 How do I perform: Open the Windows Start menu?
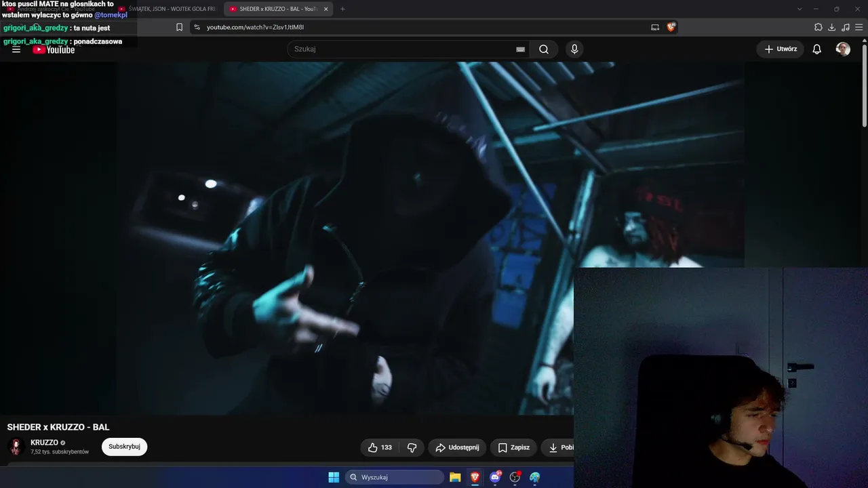coord(334,477)
